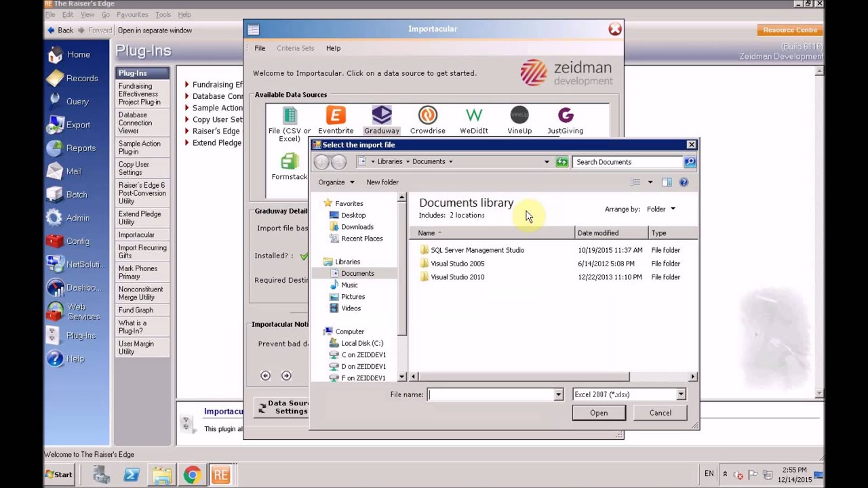Screen dimensions: 868x488
Task: Click in the File name input field
Action: tap(490, 394)
